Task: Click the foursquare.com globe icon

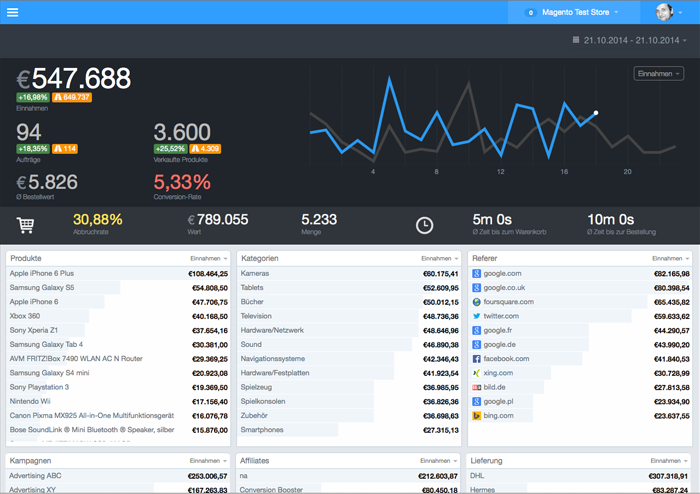Action: [476, 302]
